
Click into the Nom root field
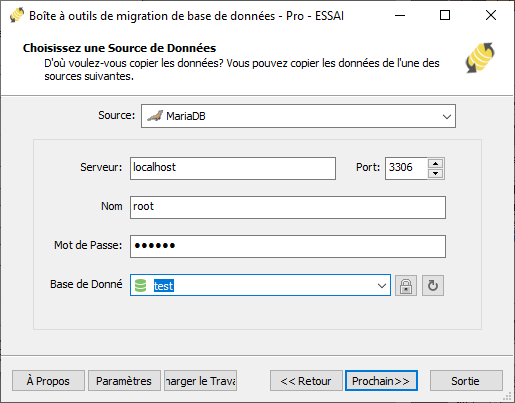tap(288, 207)
